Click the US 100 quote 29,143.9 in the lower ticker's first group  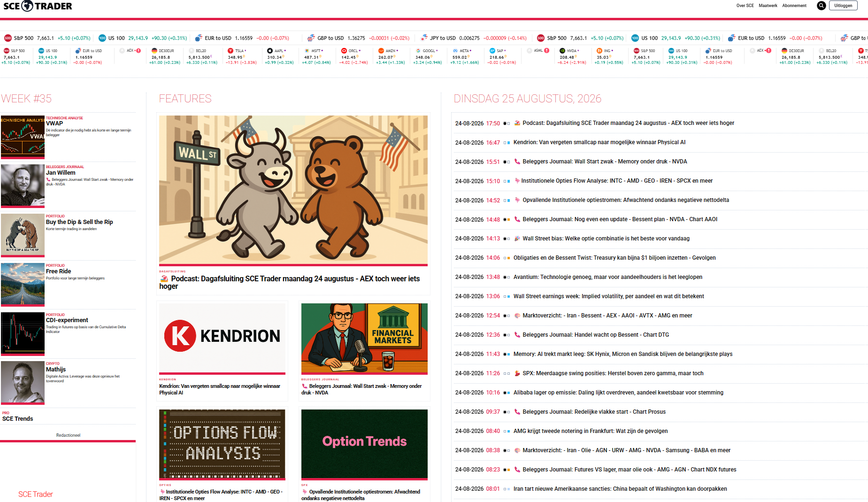(x=47, y=57)
